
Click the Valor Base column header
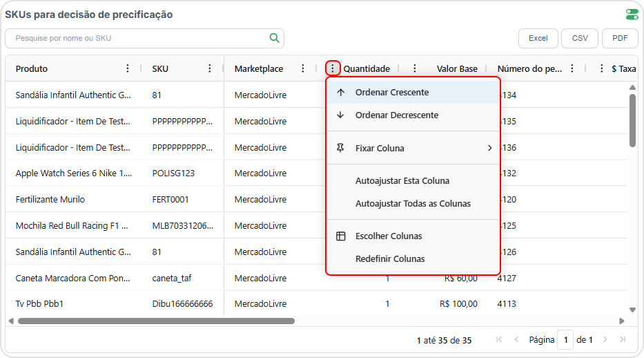pos(457,68)
